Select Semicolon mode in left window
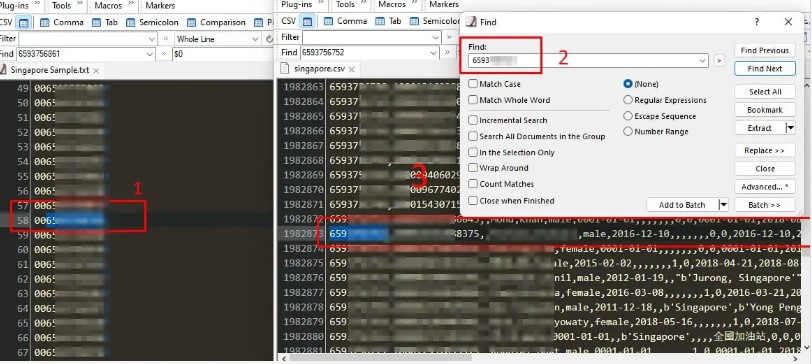 152,22
